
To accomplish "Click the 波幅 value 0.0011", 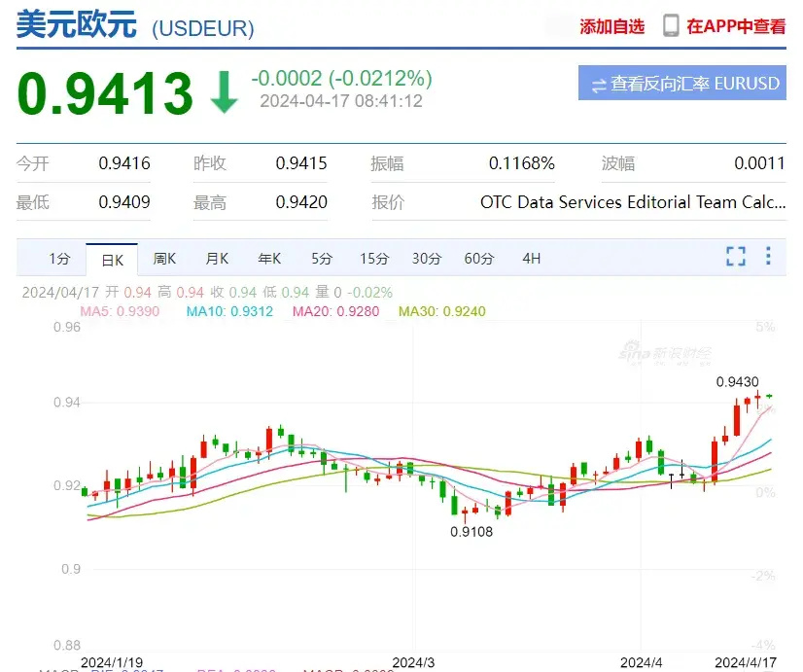I will [x=759, y=163].
